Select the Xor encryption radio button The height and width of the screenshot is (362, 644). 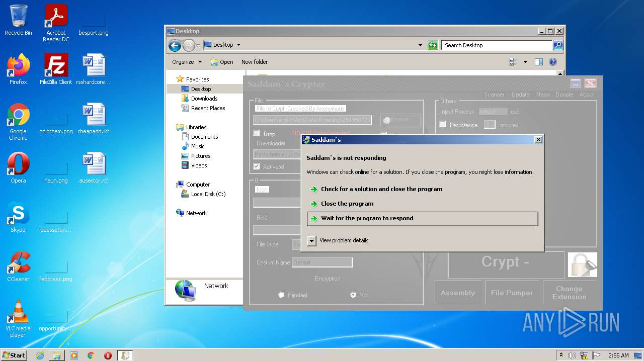point(353,295)
